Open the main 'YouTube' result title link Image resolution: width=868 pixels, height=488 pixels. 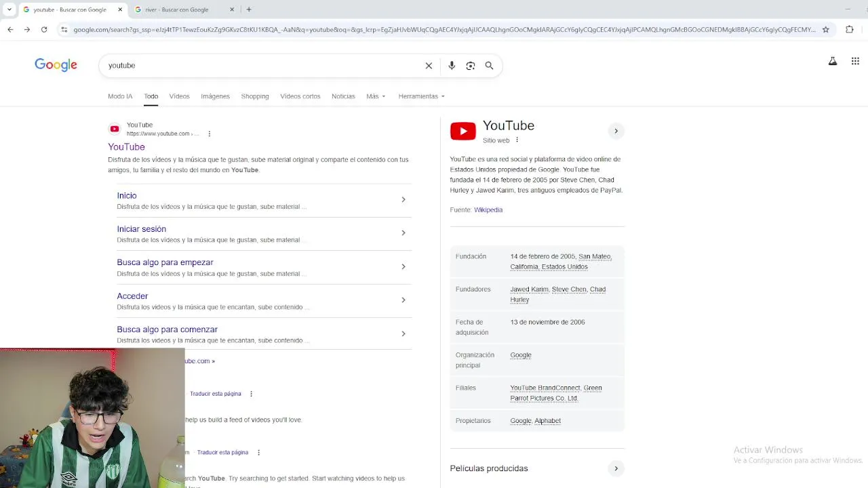click(x=126, y=147)
